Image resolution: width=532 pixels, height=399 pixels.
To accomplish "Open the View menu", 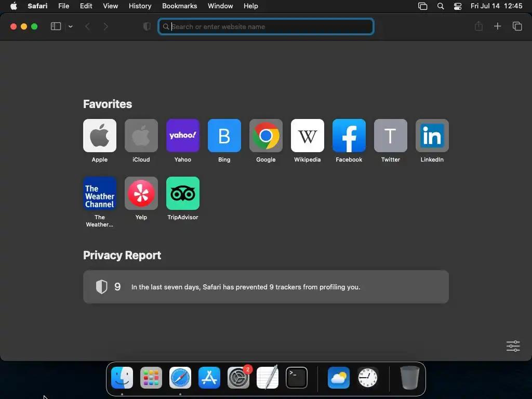I will click(111, 6).
